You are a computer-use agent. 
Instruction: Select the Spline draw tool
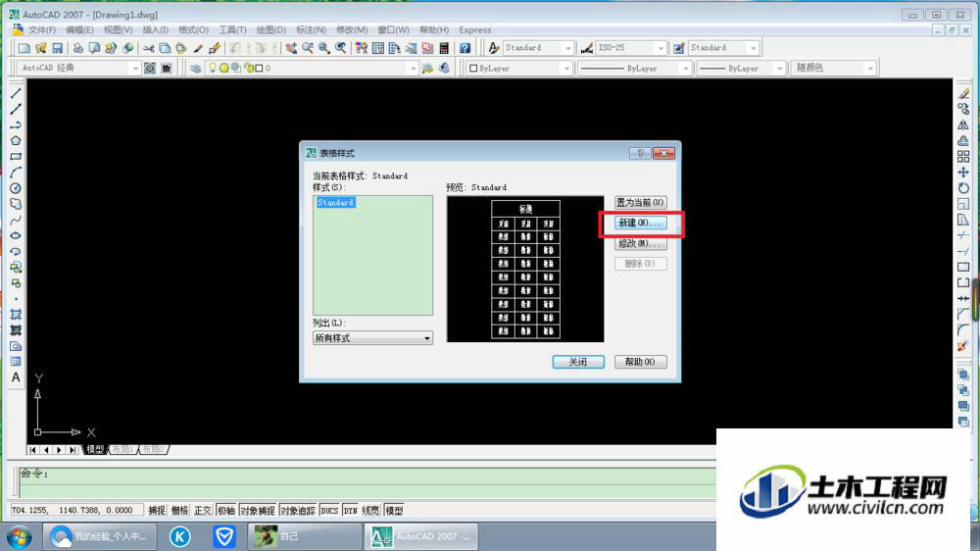click(x=16, y=221)
